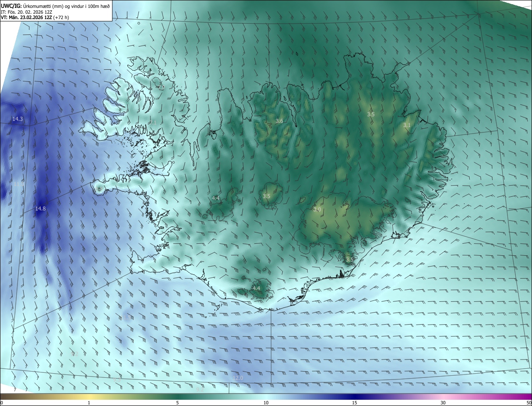Click the 14.8 value in the dark blue band

[x=40, y=209]
